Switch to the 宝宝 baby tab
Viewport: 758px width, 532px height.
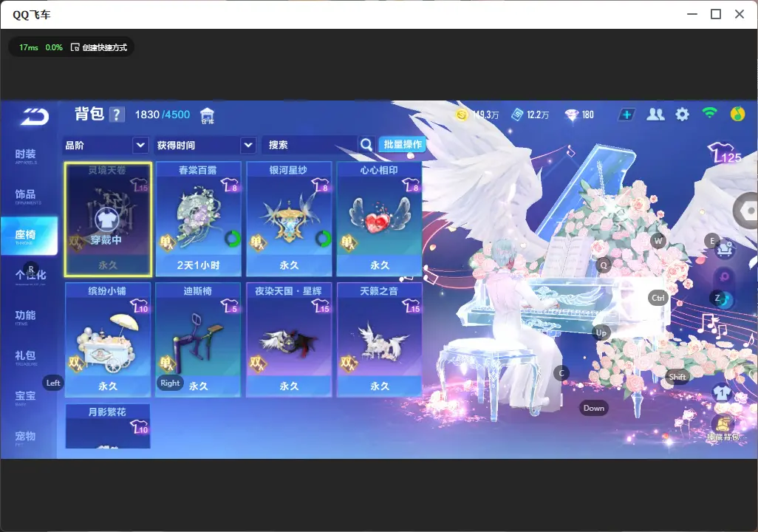26,398
